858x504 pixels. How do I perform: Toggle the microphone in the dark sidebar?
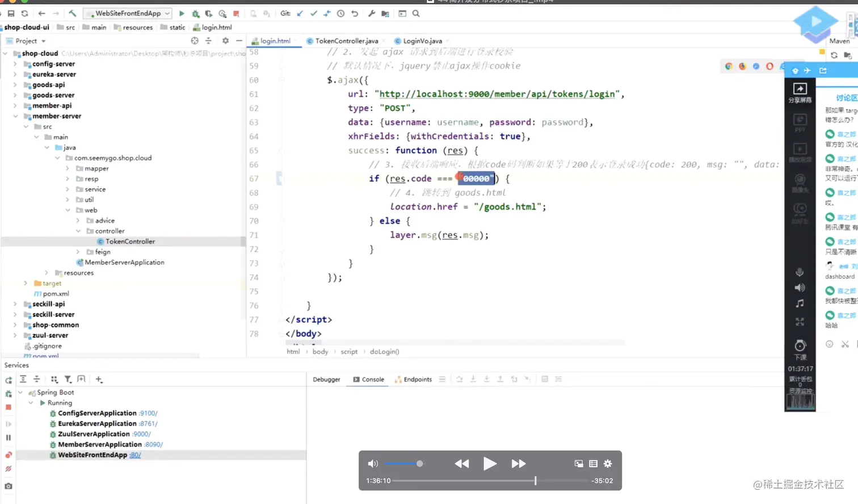click(x=800, y=272)
